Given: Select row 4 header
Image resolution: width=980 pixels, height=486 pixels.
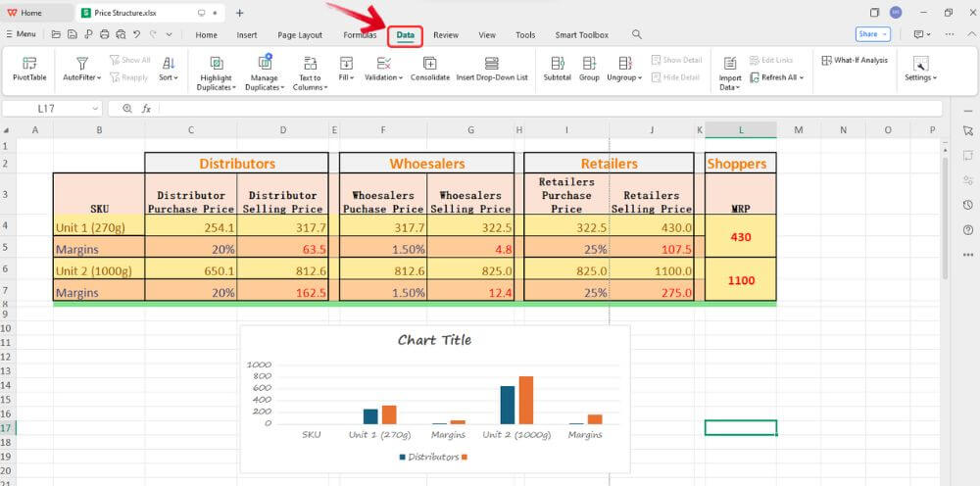Looking at the screenshot, I should coord(7,225).
